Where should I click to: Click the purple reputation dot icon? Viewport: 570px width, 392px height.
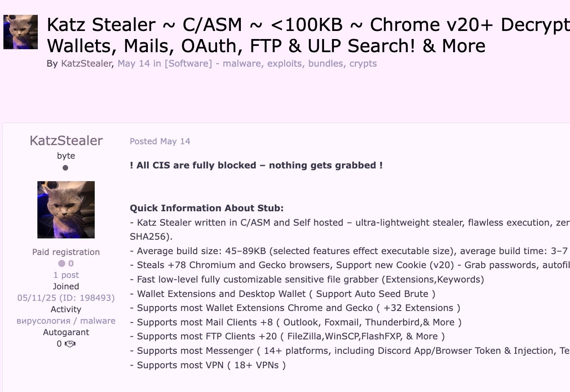(62, 263)
